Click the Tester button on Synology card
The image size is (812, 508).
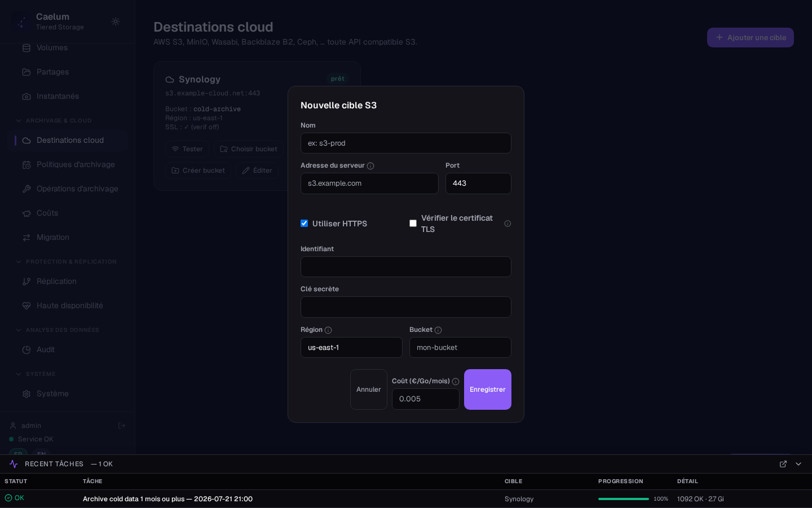pyautogui.click(x=187, y=149)
